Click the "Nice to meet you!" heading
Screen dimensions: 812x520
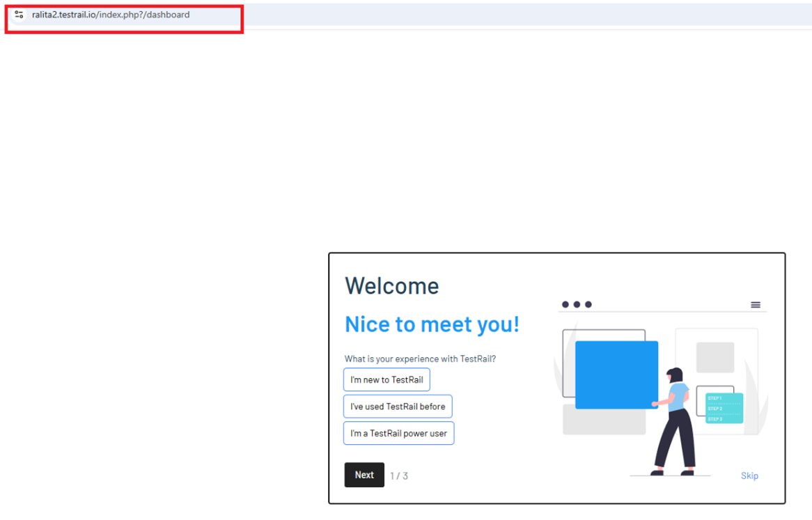pyautogui.click(x=432, y=324)
